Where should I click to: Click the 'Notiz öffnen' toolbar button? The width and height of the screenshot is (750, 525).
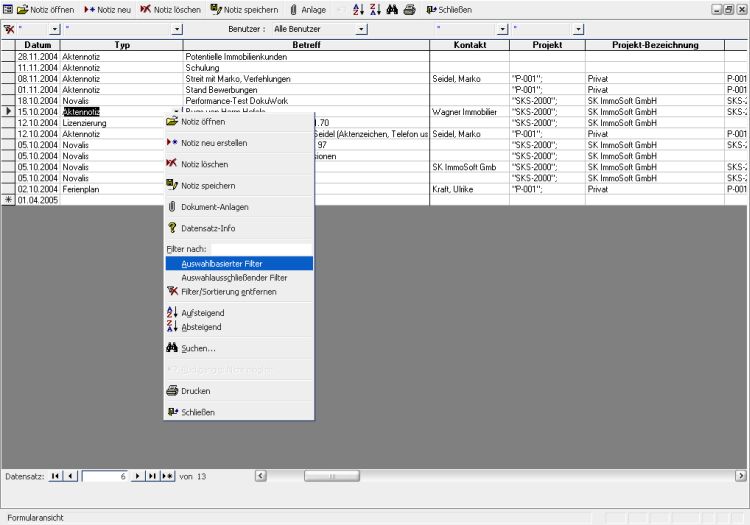[x=45, y=9]
